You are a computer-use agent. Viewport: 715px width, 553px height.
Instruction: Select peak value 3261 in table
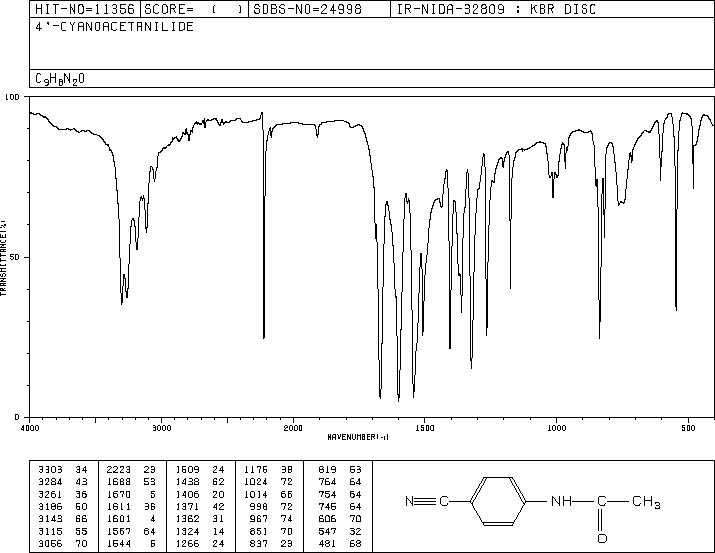point(50,494)
